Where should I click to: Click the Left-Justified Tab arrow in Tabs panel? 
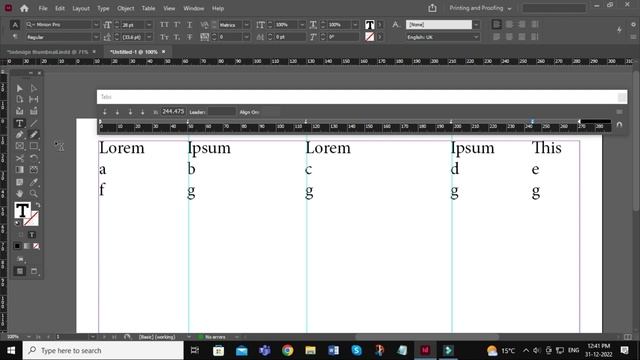click(x=105, y=112)
